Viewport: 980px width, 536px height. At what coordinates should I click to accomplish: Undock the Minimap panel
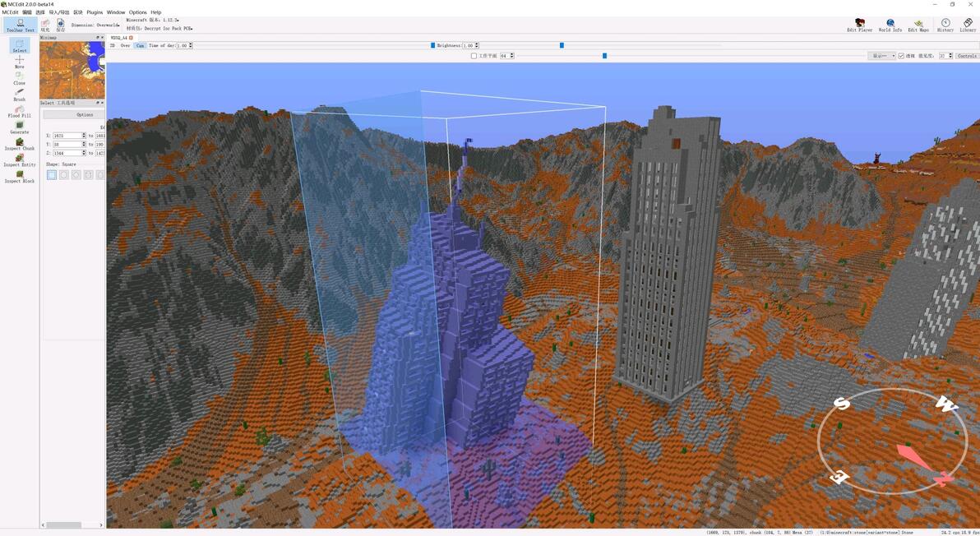pyautogui.click(x=98, y=38)
